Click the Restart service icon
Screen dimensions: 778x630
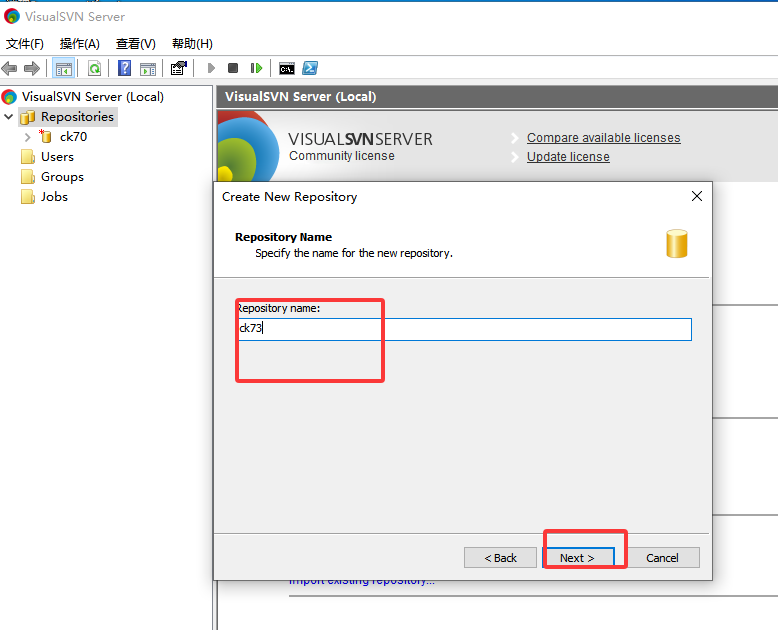point(256,68)
